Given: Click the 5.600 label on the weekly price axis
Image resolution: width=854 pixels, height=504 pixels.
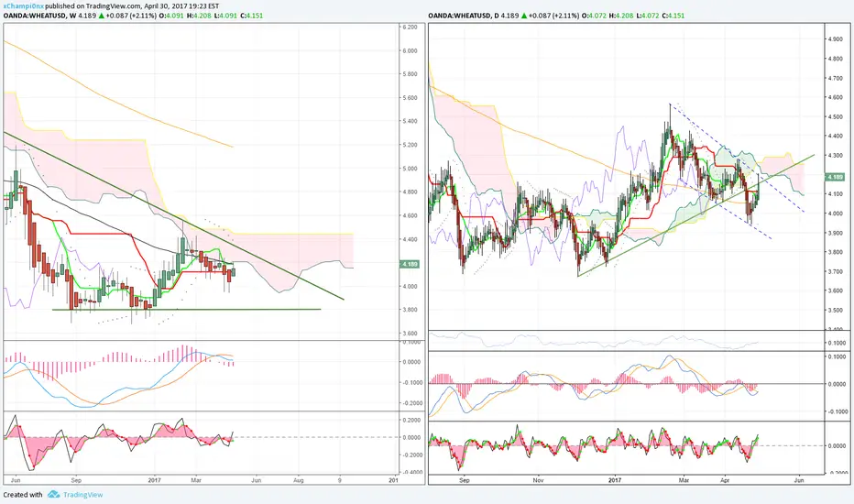Looking at the screenshot, I should (x=410, y=97).
